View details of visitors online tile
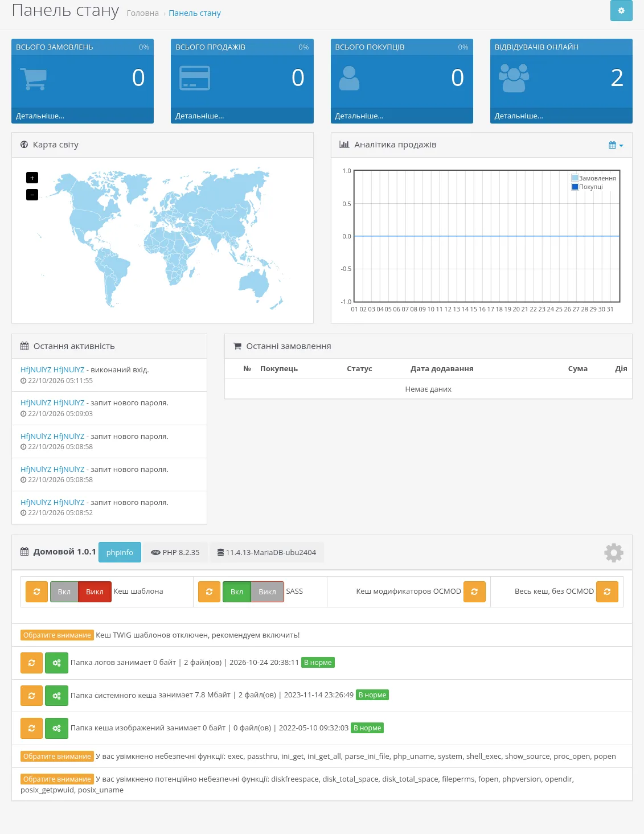 tap(519, 116)
